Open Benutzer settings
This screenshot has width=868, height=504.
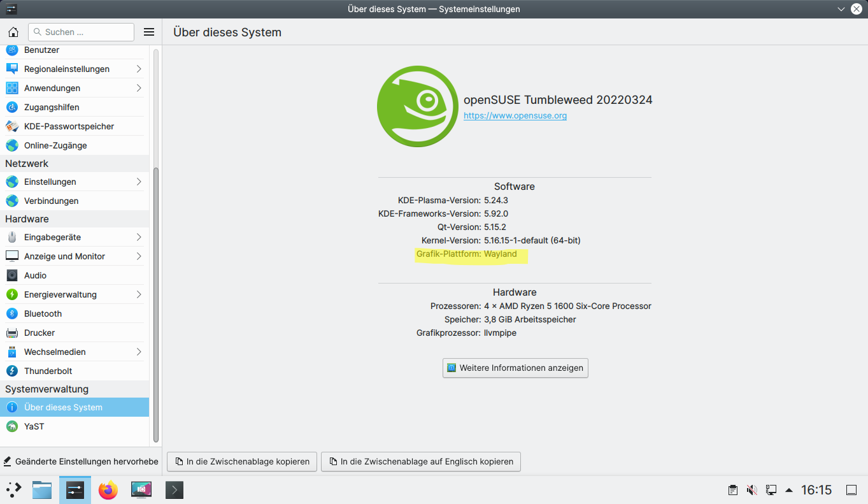coord(75,50)
